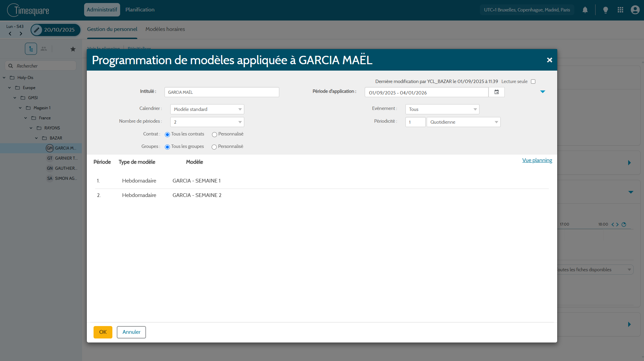The image size is (644, 361).
Task: Open the Planification menu
Action: 140,10
